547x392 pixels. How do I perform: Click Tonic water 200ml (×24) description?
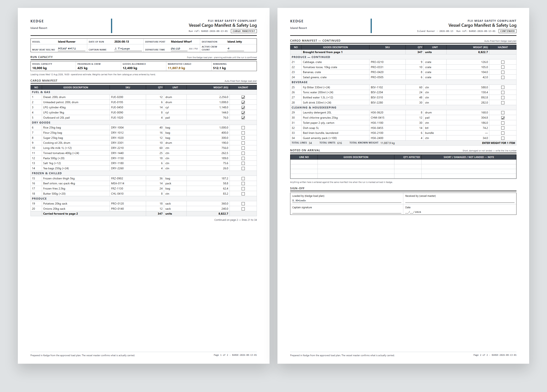(x=318, y=92)
